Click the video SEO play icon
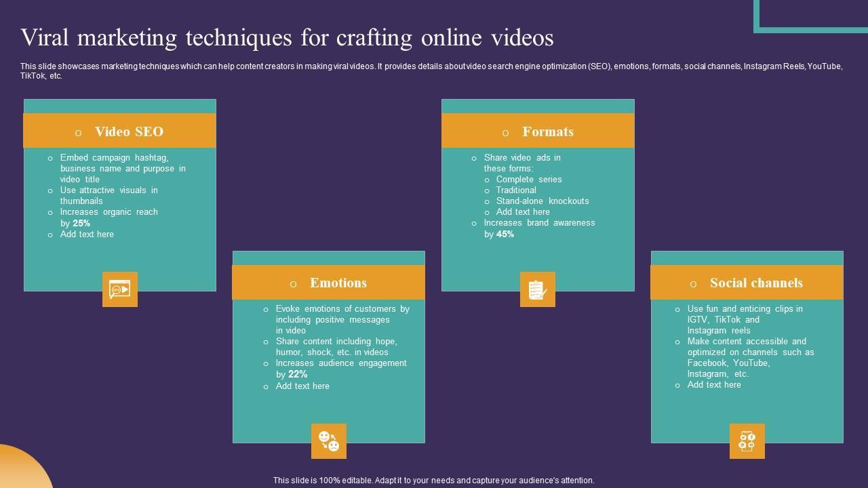 pyautogui.click(x=120, y=289)
